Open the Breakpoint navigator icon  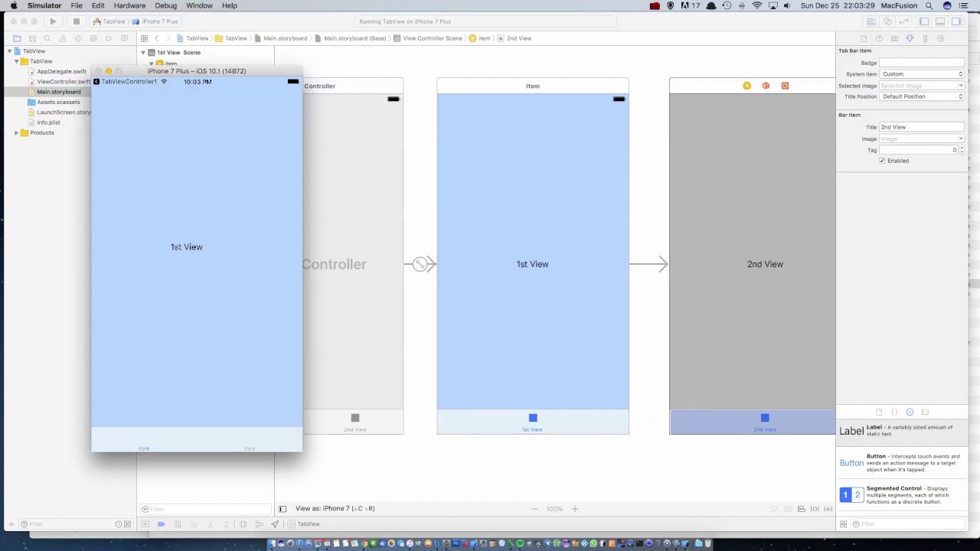pyautogui.click(x=109, y=38)
